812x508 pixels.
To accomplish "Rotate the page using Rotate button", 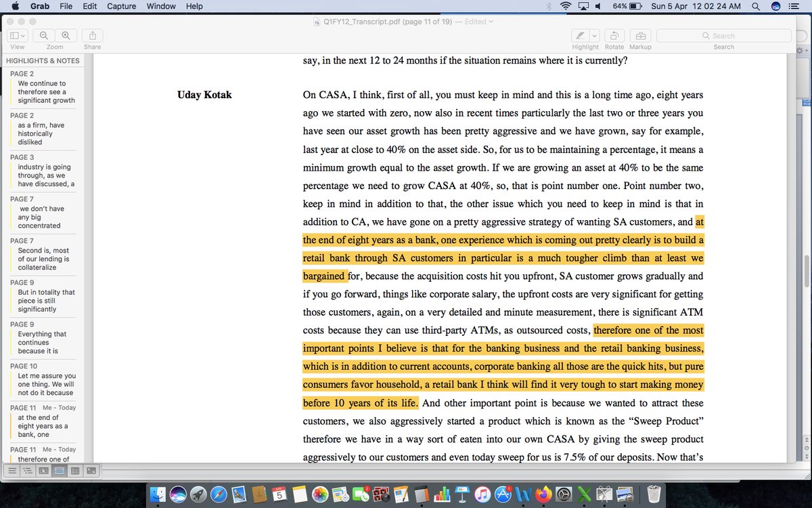I will [614, 36].
